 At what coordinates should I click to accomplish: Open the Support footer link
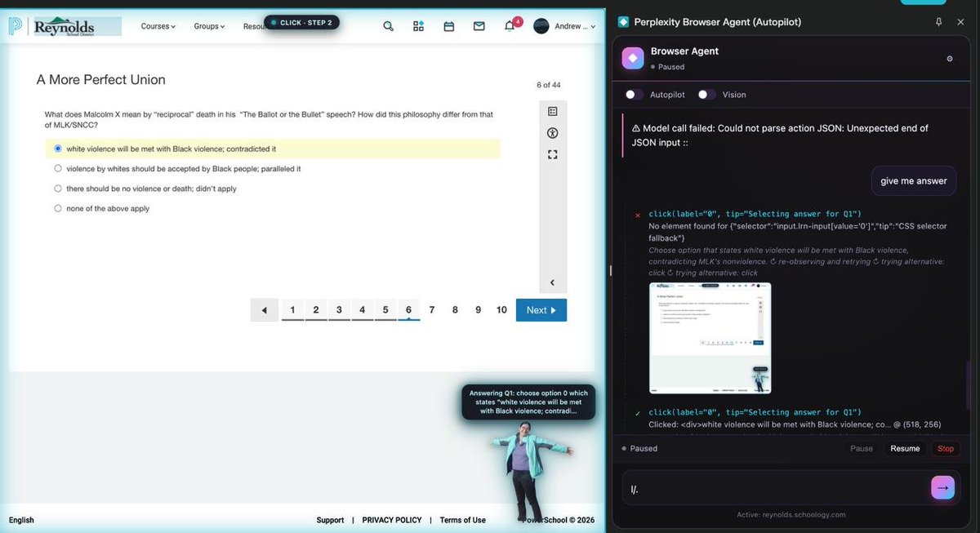click(330, 520)
